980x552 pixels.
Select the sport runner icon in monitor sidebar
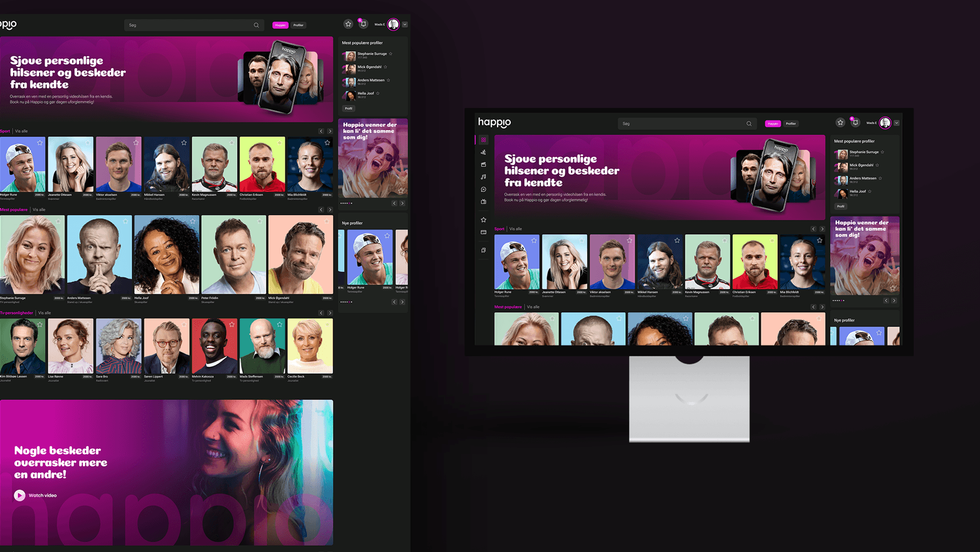click(483, 152)
